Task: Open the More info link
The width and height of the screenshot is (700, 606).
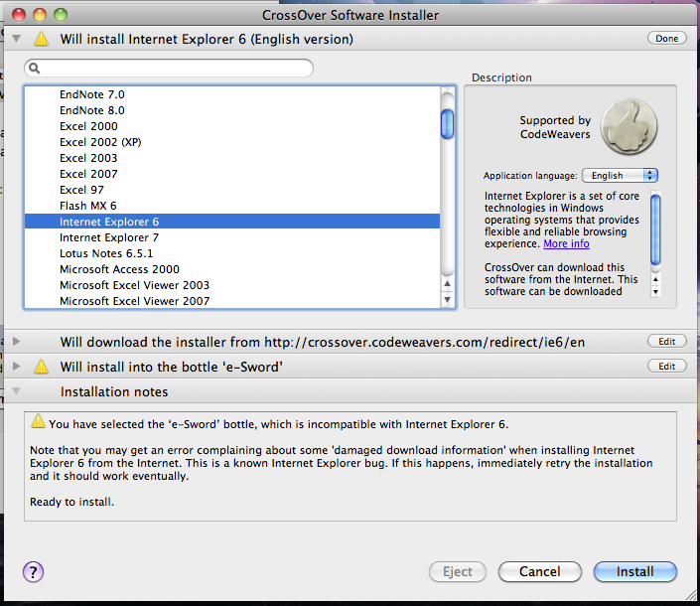Action: click(x=566, y=243)
